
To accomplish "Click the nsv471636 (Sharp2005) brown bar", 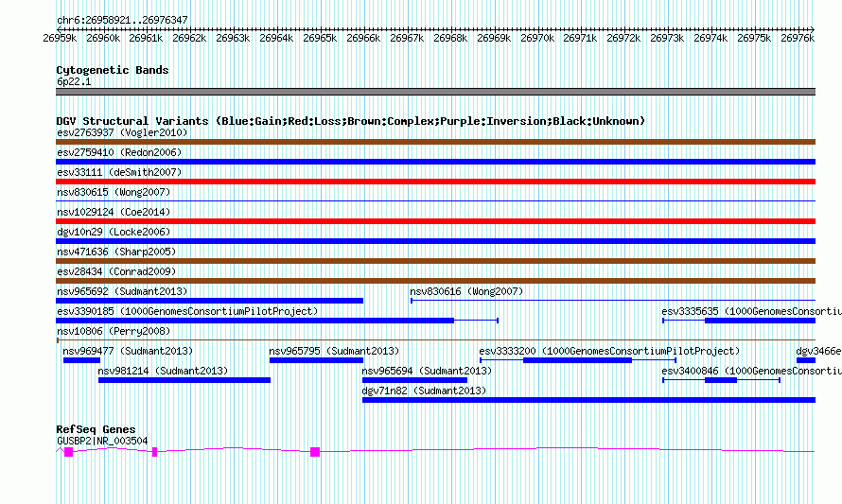I will pyautogui.click(x=435, y=261).
